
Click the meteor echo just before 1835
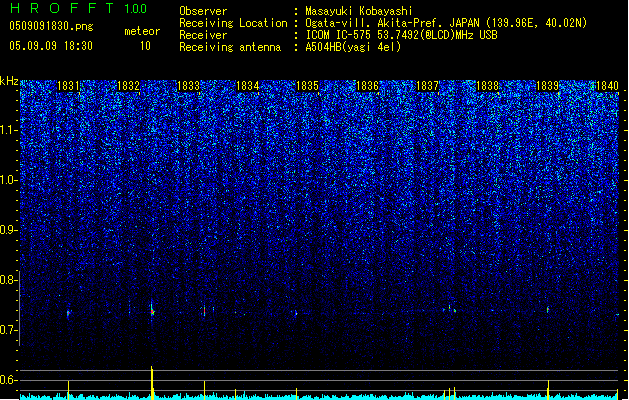[x=296, y=313]
